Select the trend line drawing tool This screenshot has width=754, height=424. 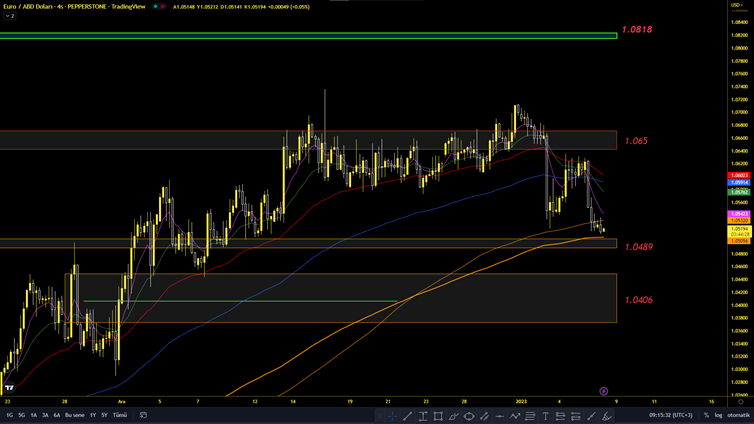(x=408, y=416)
